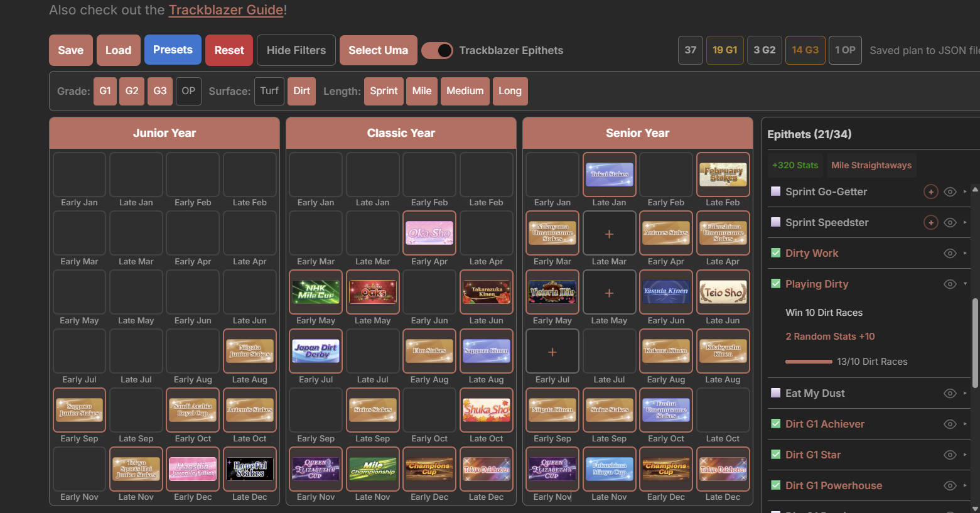This screenshot has height=513, width=980.
Task: Open the NHK Mile Cup race card
Action: 316,293
